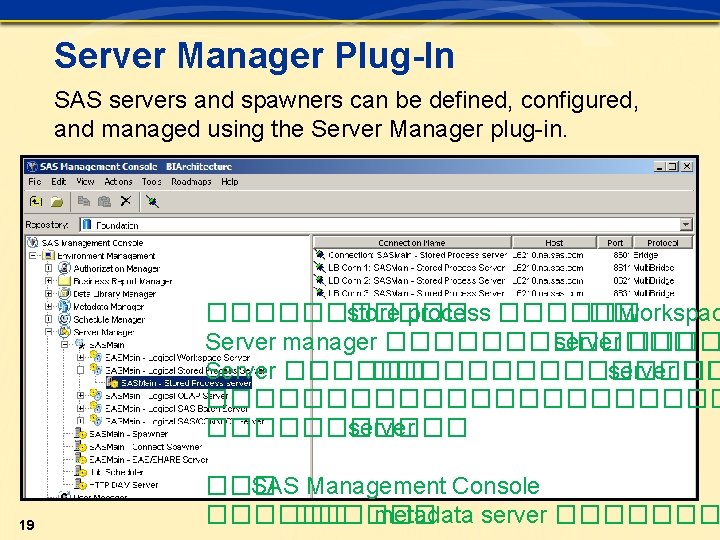Screen dimensions: 720x540
Task: Open the Roadmaps menu
Action: pos(191,182)
